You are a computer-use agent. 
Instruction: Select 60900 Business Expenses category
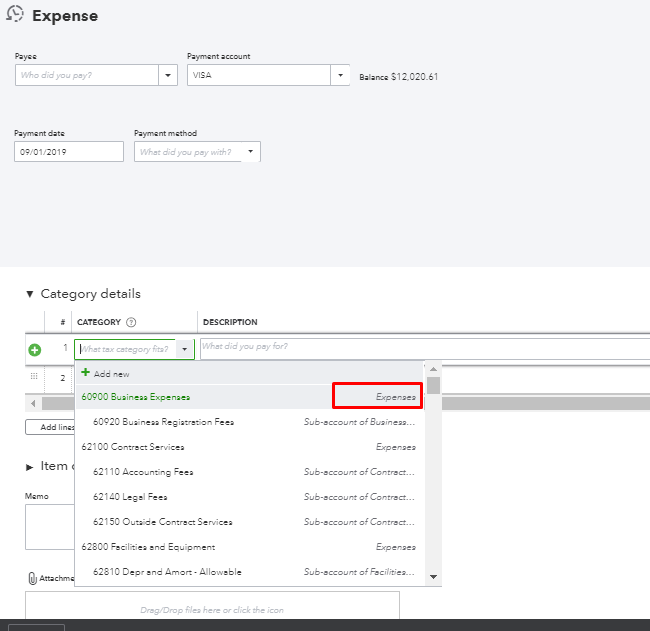click(x=136, y=397)
